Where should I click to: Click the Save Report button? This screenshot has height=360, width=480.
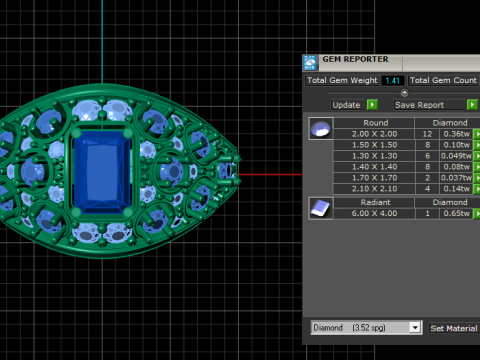(x=429, y=105)
